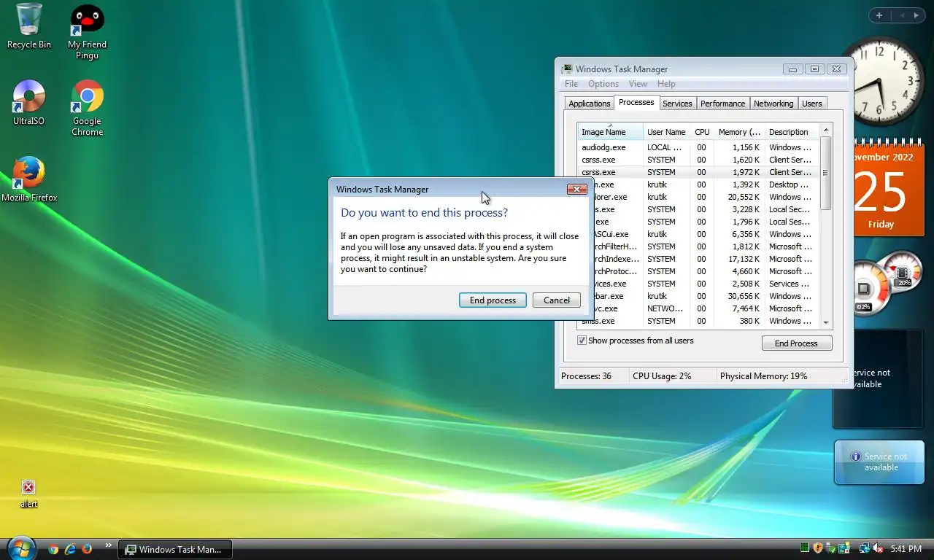Click the 5:41 PM taskbar clock

point(906,549)
